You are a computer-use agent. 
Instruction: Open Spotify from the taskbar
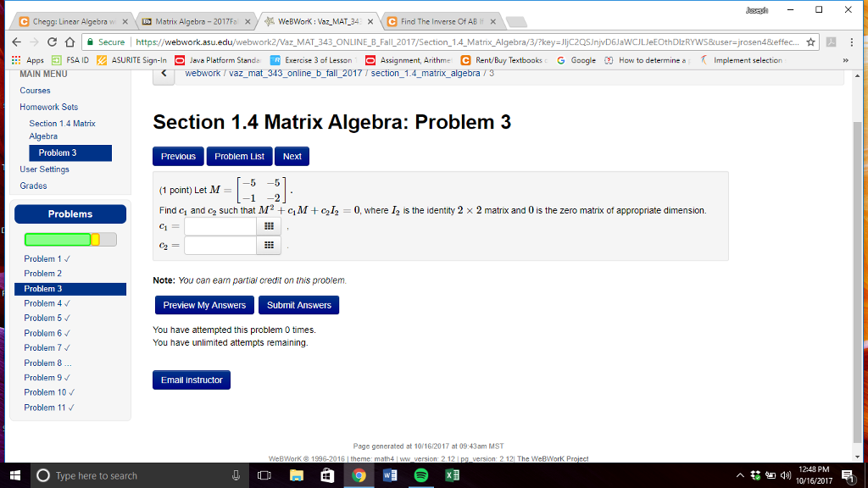click(x=420, y=475)
